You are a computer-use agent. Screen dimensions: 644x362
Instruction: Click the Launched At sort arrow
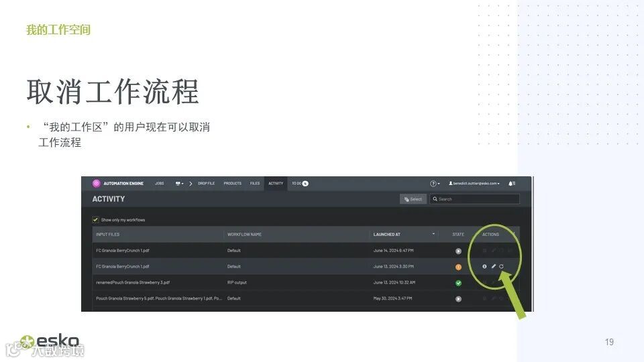coord(433,234)
